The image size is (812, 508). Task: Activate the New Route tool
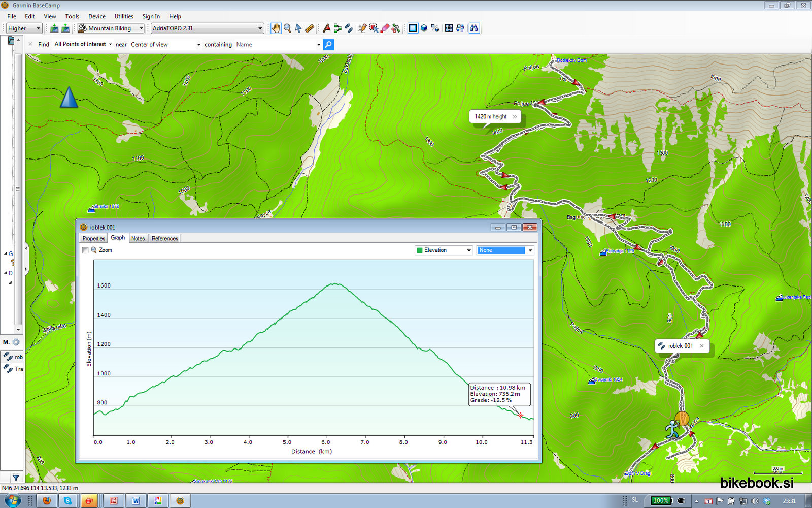point(337,28)
